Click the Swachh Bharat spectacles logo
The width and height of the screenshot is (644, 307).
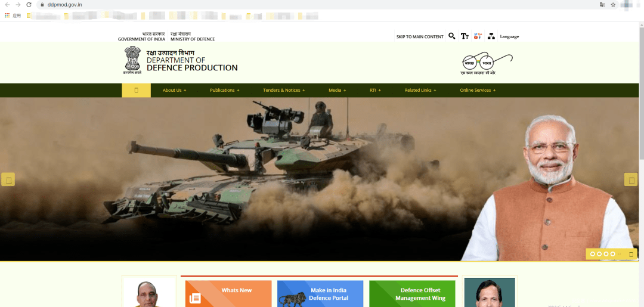click(487, 64)
